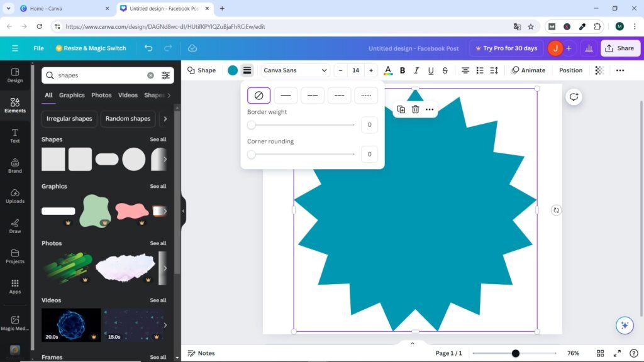Click the Undo arrow icon
This screenshot has height=362, width=644.
(148, 48)
